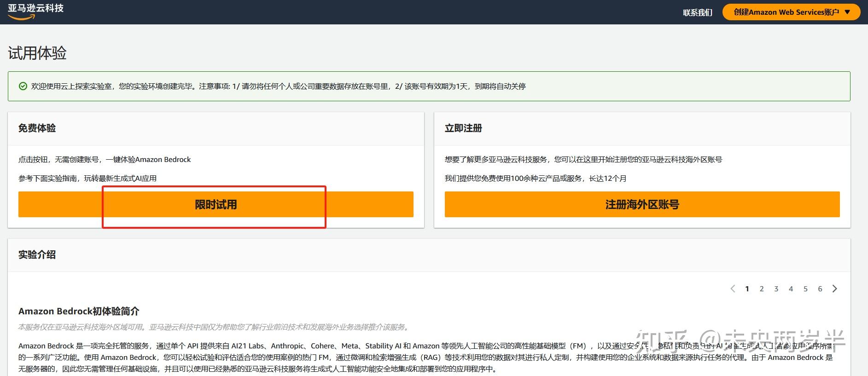Select page 1 in pagination
The width and height of the screenshot is (868, 376).
(747, 289)
